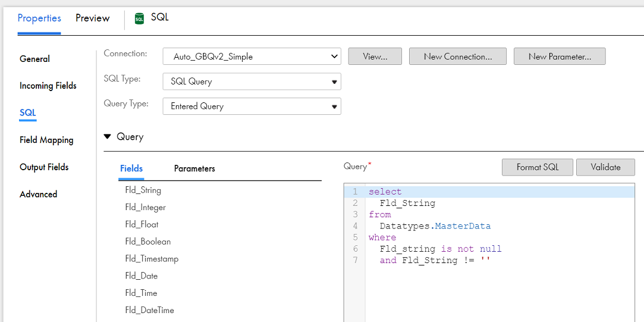Click the 'where' keyword on line 5

(x=382, y=237)
